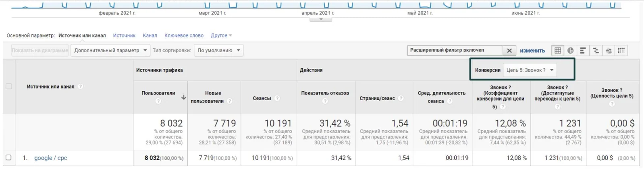Open help for Сеансы column

(x=277, y=98)
